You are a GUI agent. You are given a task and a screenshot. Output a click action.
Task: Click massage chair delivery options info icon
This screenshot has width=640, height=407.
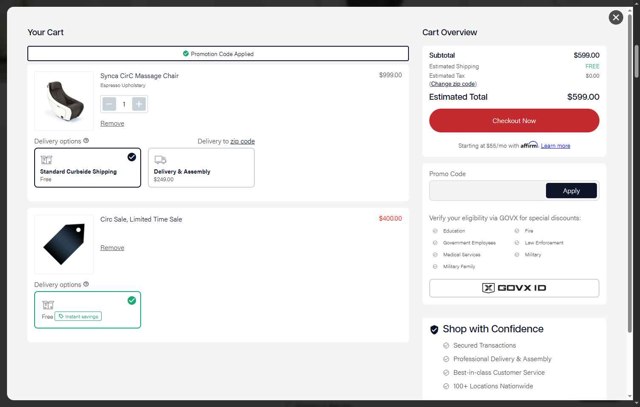point(86,140)
